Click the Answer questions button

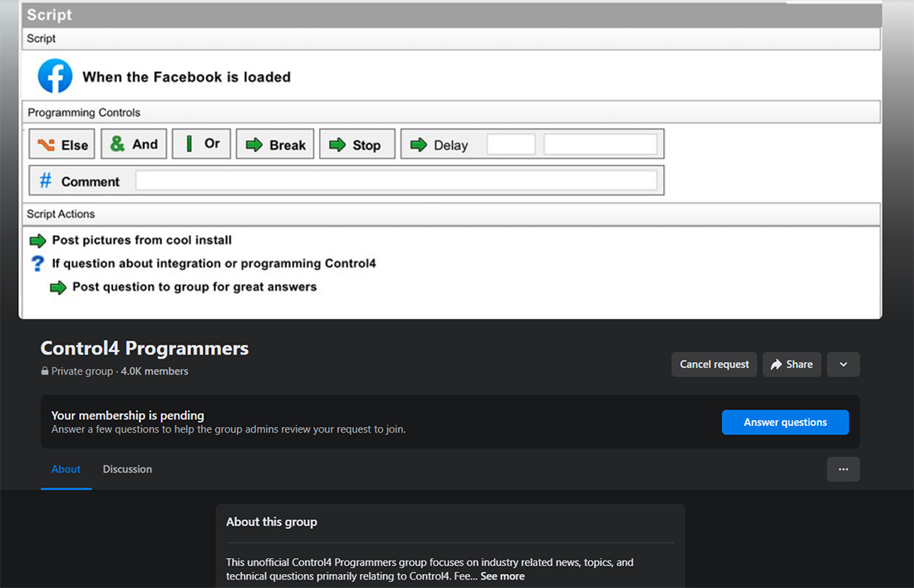(x=785, y=423)
